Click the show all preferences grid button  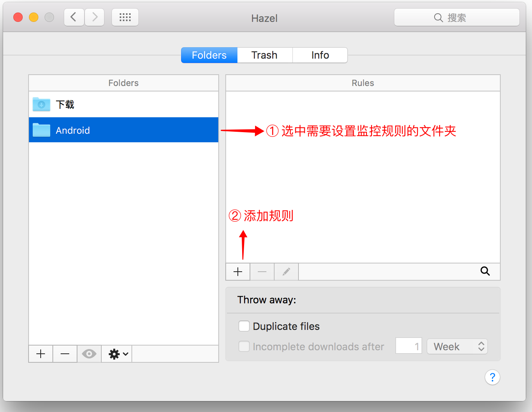pyautogui.click(x=125, y=18)
